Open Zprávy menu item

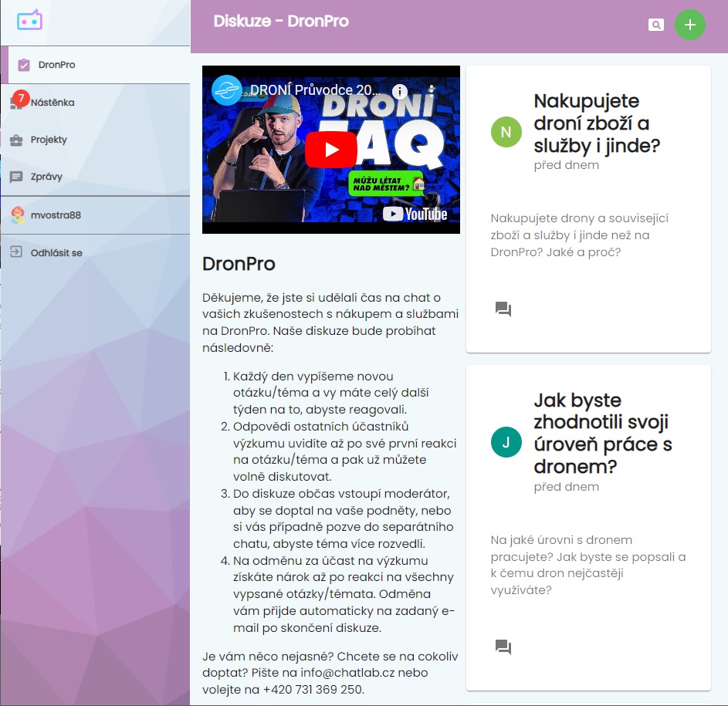coord(96,177)
